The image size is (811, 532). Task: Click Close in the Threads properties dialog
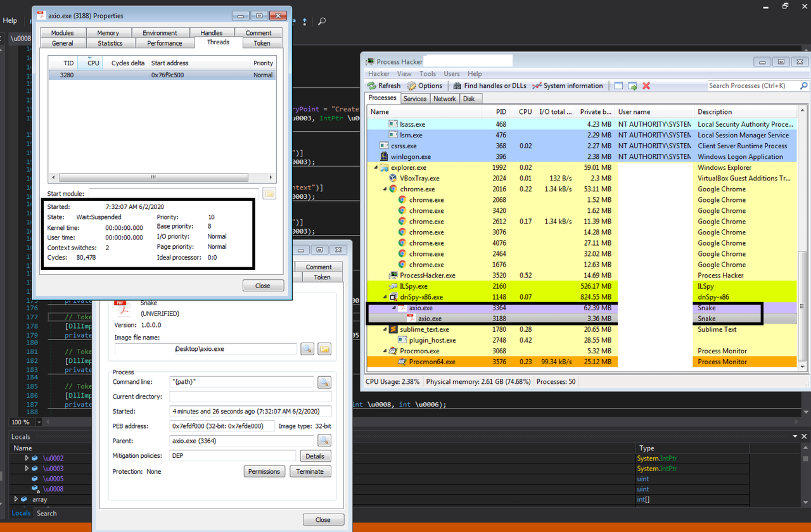click(x=263, y=286)
